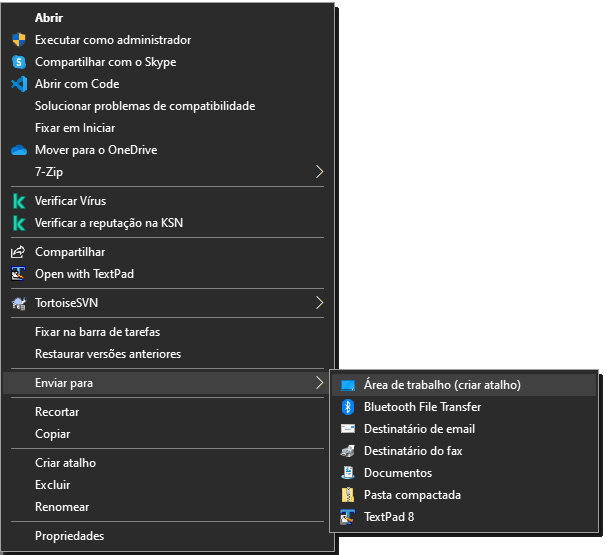Click the Skype icon beside Compartilhar com o Skype
607x555 pixels.
[18, 62]
